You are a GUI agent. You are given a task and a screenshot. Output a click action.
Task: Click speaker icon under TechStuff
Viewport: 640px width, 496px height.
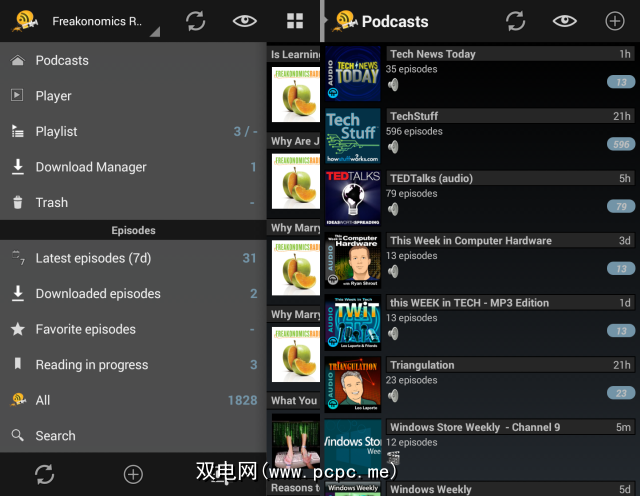(x=393, y=147)
